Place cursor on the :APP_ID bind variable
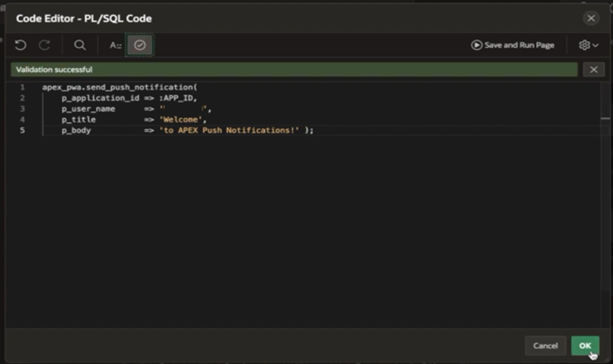Image resolution: width=613 pixels, height=364 pixels. [178, 98]
